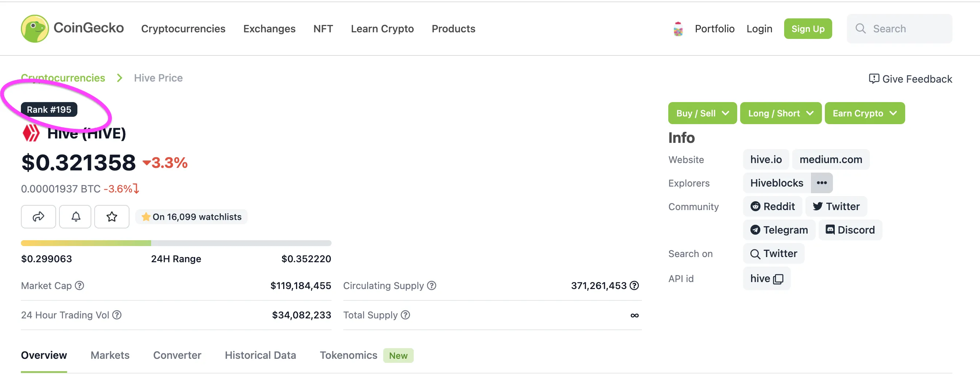
Task: Click the 24H Range progress bar
Action: pos(176,243)
